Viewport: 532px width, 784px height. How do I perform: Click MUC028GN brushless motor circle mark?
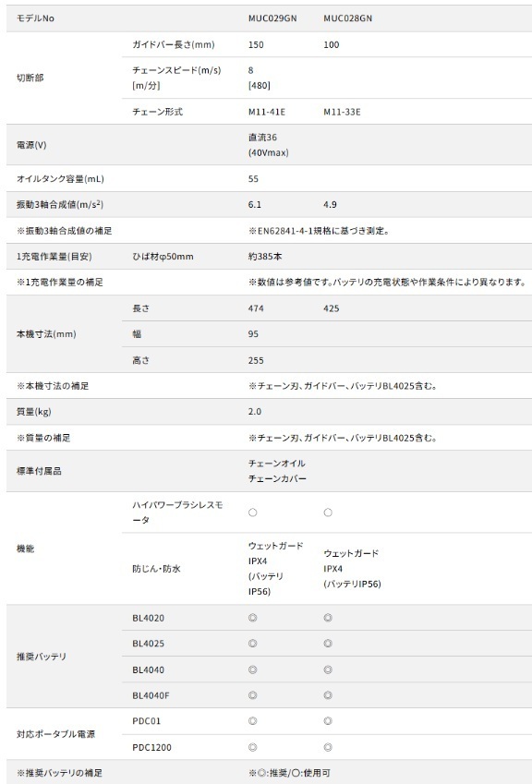(x=328, y=513)
